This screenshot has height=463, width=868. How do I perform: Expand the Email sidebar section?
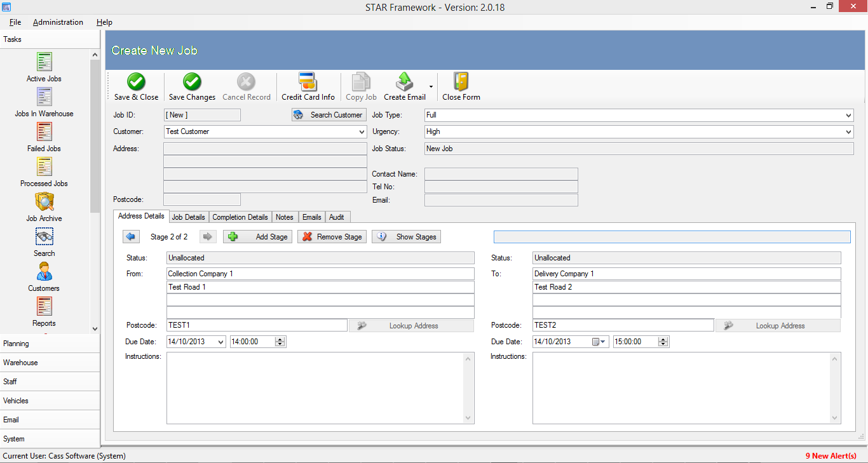50,420
